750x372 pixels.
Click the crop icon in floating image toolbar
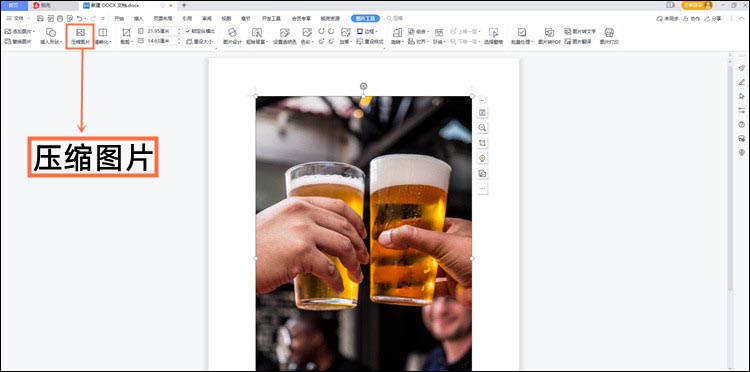pos(482,143)
